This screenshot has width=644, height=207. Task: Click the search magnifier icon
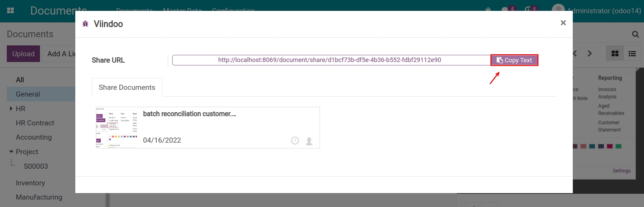[636, 34]
